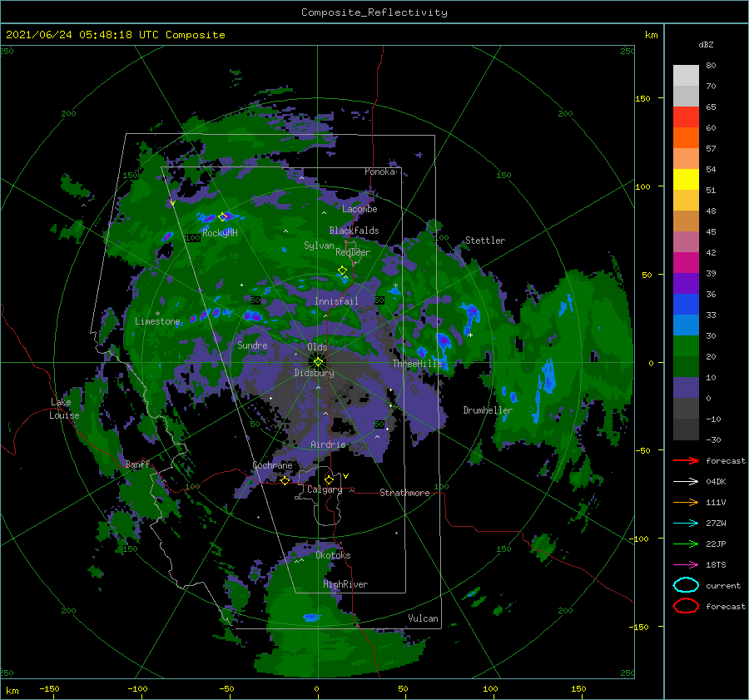Click the red forecast arrow in legend
749x700 pixels.
point(686,460)
